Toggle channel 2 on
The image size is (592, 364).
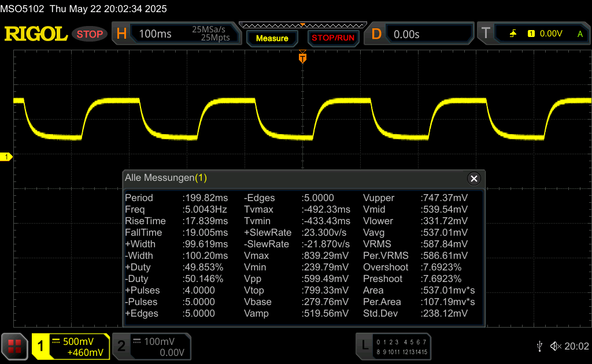[150, 346]
